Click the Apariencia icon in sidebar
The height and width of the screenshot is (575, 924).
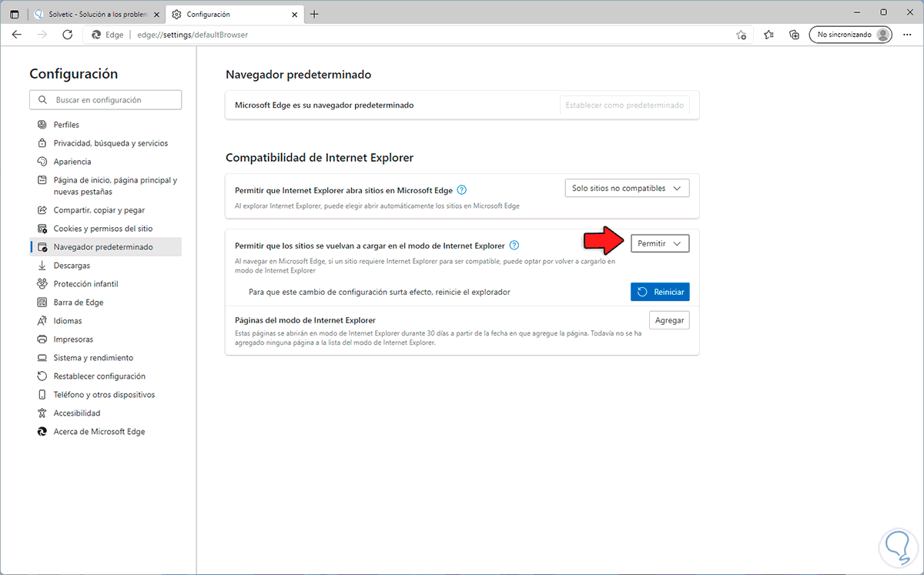click(42, 162)
